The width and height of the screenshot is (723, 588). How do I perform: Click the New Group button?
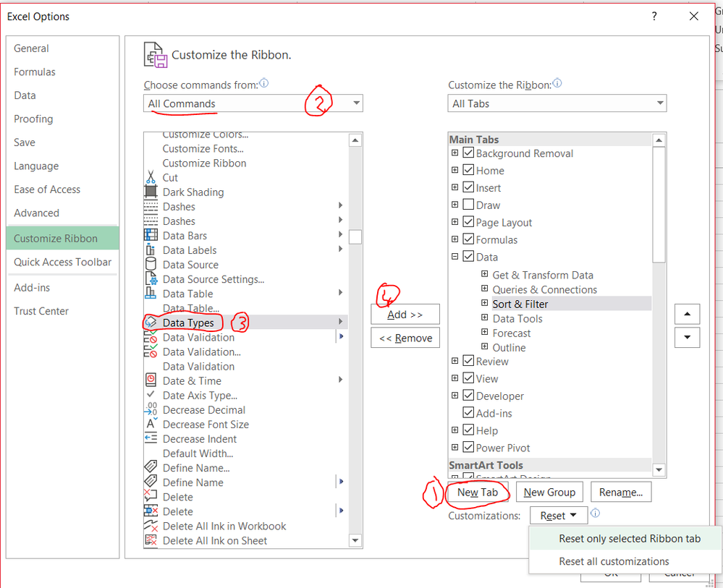549,492
